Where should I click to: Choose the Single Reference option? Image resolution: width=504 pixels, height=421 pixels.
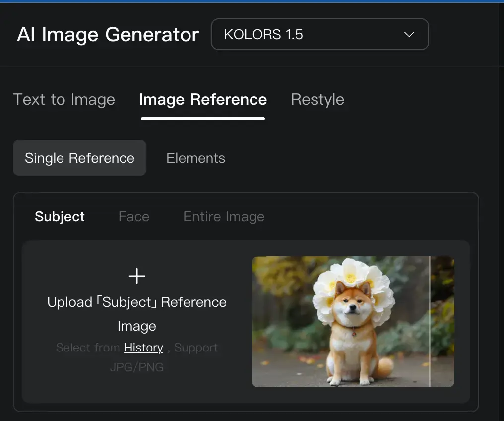tap(80, 158)
